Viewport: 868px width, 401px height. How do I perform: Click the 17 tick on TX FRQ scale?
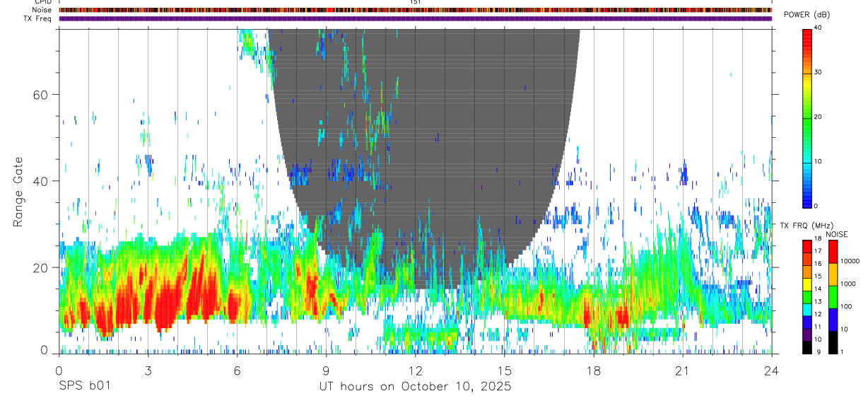coord(818,251)
